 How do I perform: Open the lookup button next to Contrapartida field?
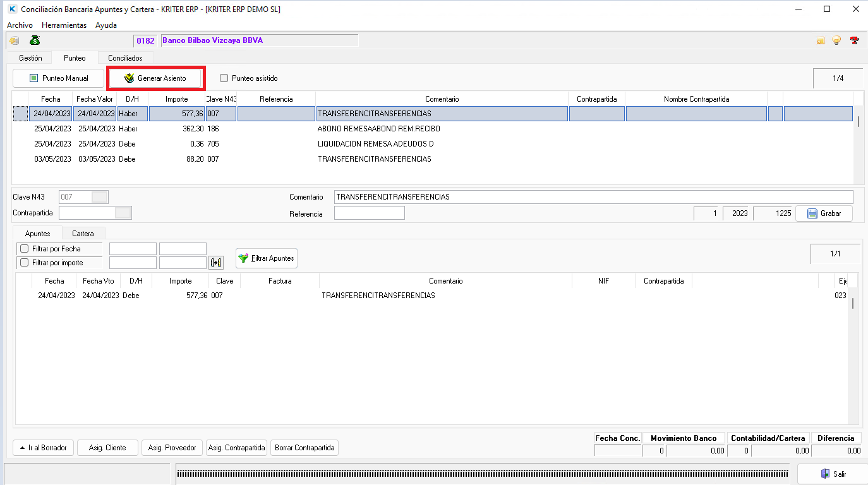coord(123,213)
